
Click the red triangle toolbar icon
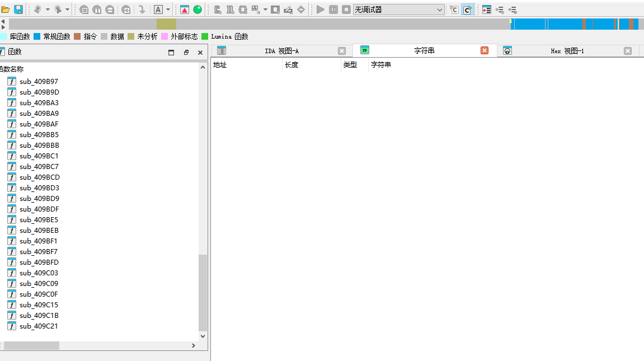[185, 10]
